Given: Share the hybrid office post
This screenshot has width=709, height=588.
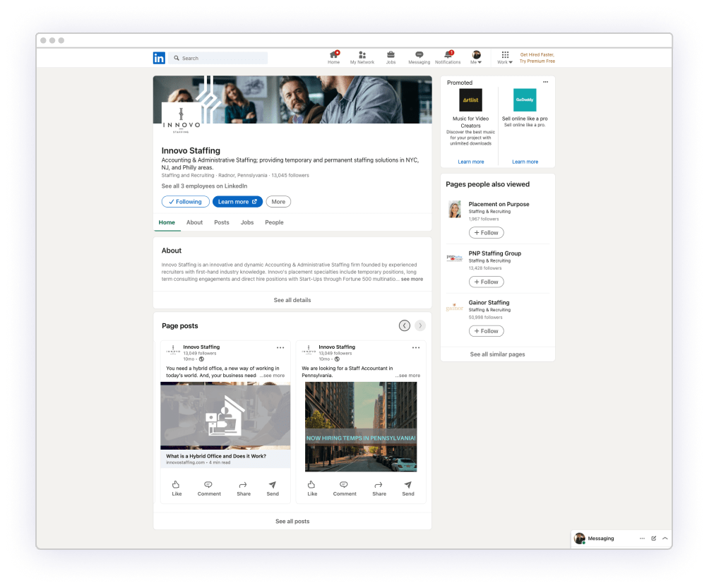Looking at the screenshot, I should pyautogui.click(x=243, y=488).
